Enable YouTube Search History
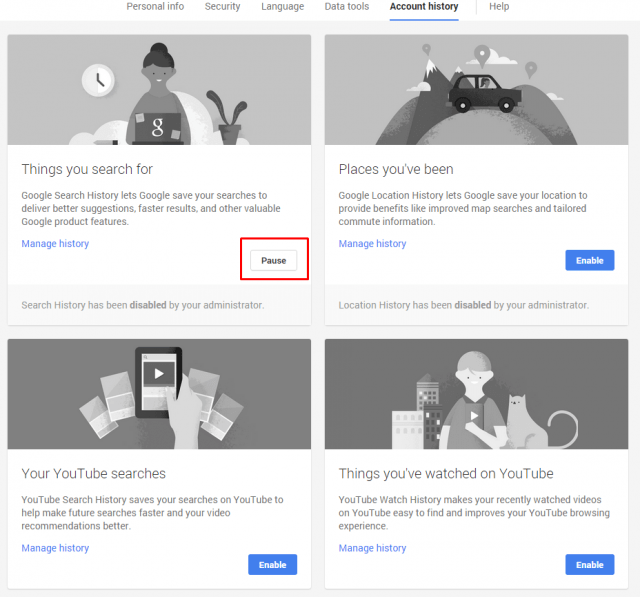Screen dimensions: 640x597 (x=272, y=565)
